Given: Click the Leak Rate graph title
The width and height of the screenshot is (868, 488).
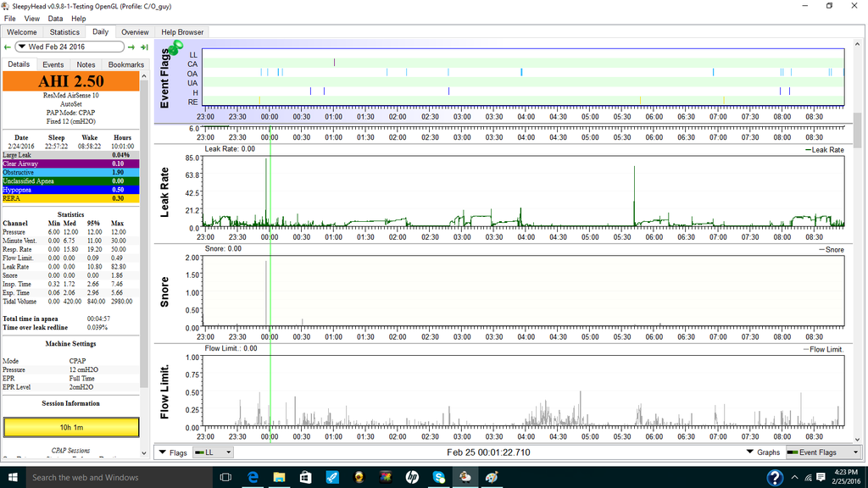Looking at the screenshot, I should pos(164,192).
